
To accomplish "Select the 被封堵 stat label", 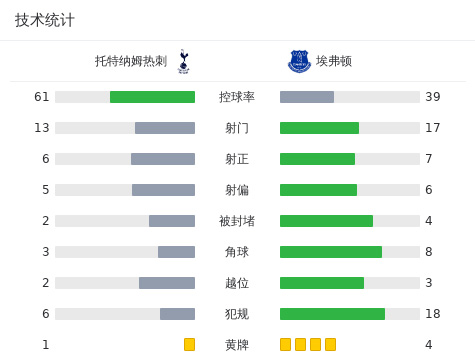I will 237,221.
